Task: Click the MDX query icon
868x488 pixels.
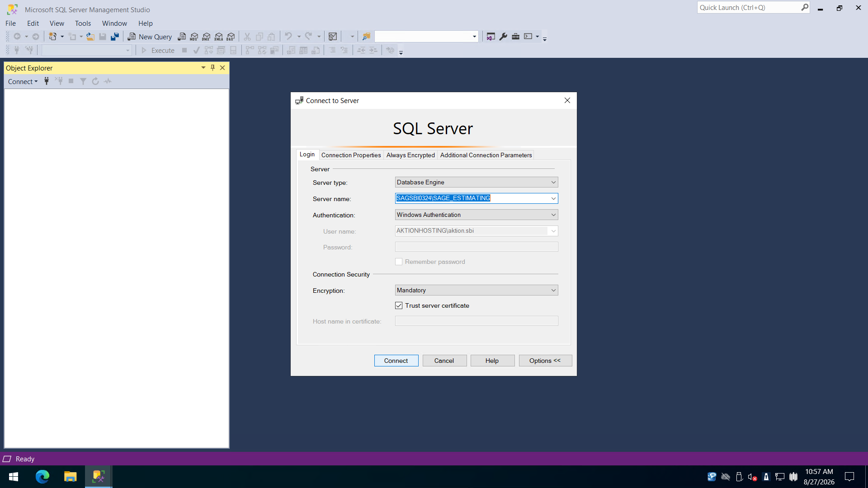Action: click(194, 37)
